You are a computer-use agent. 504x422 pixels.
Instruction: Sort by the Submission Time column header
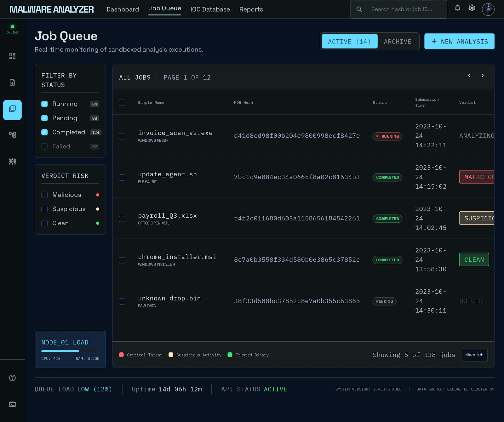[427, 102]
